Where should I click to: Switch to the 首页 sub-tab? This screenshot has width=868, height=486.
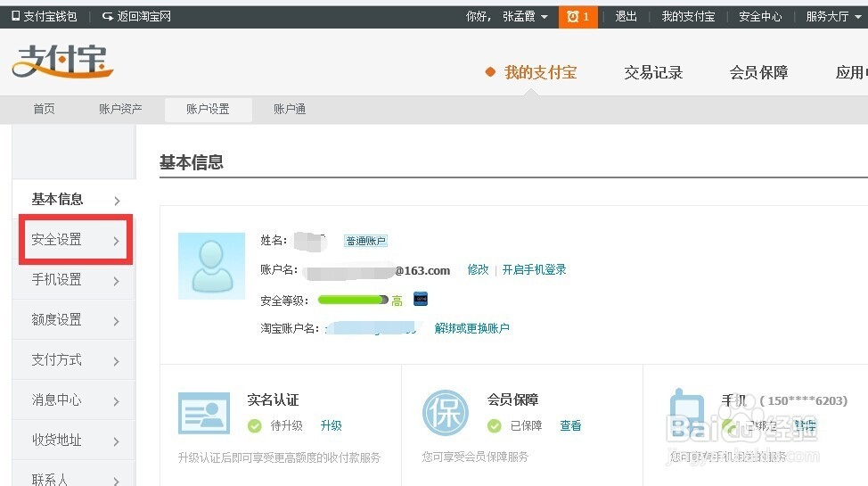(x=45, y=109)
